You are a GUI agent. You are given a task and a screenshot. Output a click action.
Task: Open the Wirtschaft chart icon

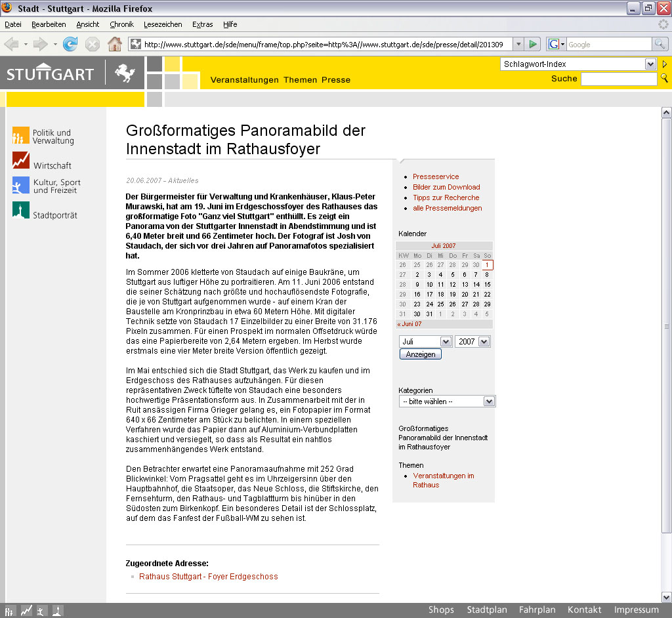(x=21, y=160)
